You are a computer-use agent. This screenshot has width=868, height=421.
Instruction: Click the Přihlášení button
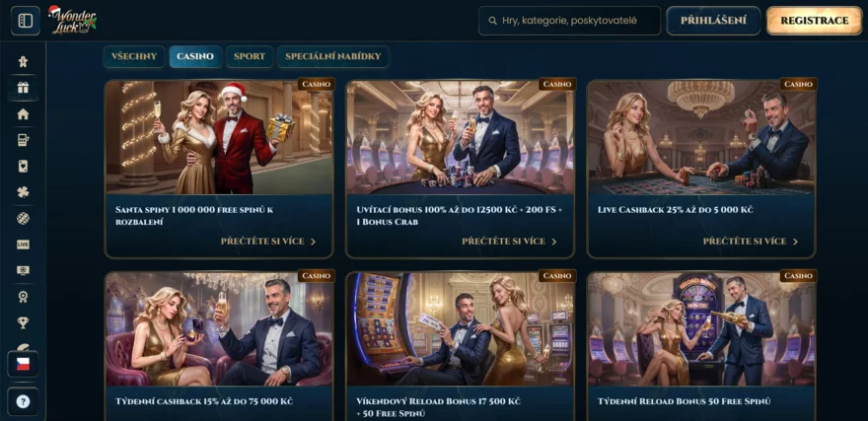pos(713,21)
